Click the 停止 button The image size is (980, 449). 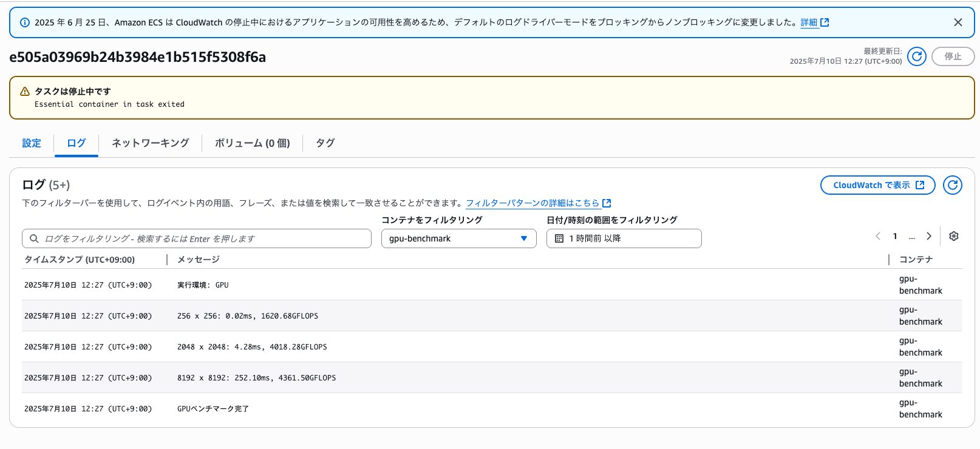tap(953, 56)
